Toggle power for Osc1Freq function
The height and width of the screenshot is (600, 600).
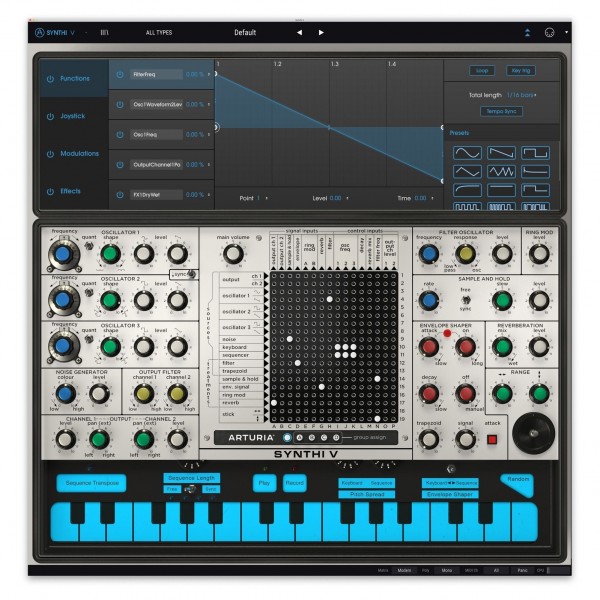120,135
